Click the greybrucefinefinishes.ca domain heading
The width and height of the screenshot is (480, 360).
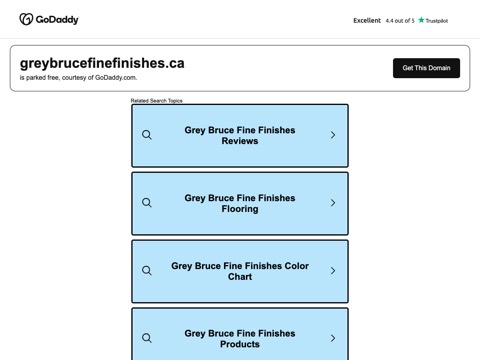click(102, 63)
